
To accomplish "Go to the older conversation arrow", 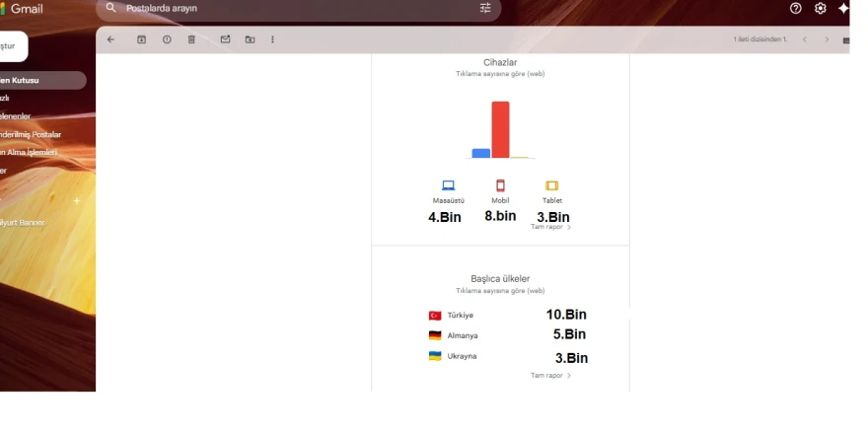I will [827, 39].
